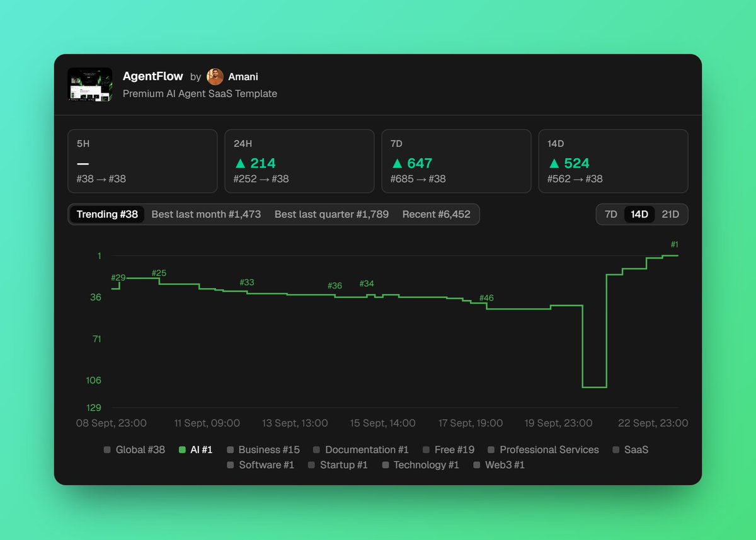This screenshot has width=756, height=540.
Task: Select the 24H stats card
Action: tap(299, 161)
